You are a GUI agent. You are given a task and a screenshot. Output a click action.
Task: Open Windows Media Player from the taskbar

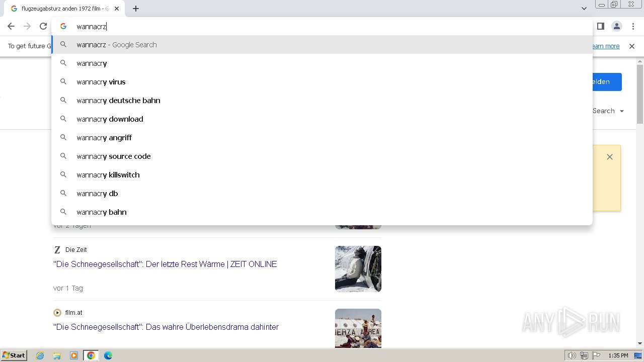[74, 355]
